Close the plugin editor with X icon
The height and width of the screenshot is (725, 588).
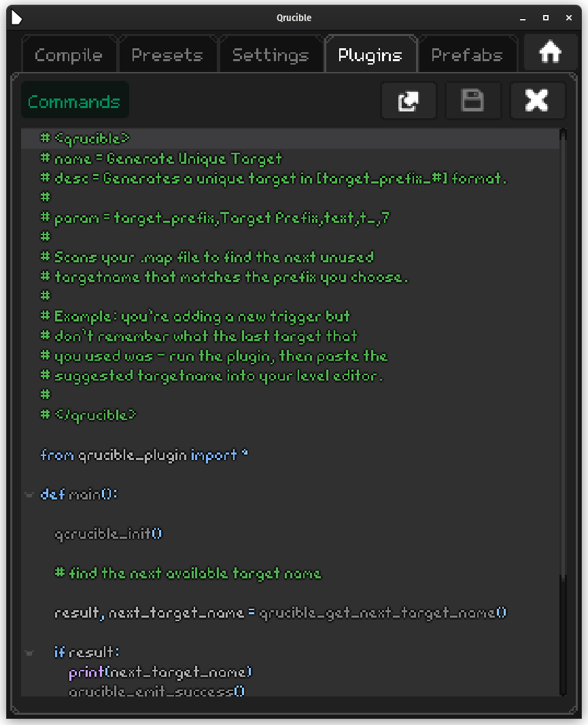coord(537,101)
